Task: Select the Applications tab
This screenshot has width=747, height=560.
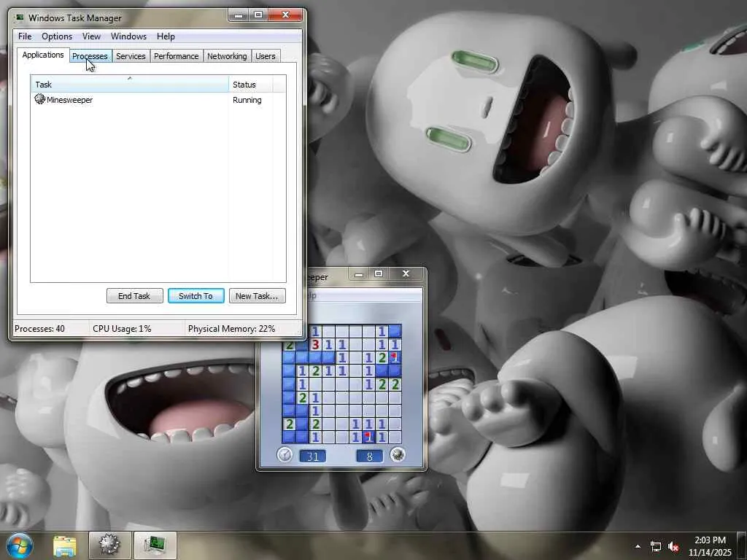Action: [43, 55]
